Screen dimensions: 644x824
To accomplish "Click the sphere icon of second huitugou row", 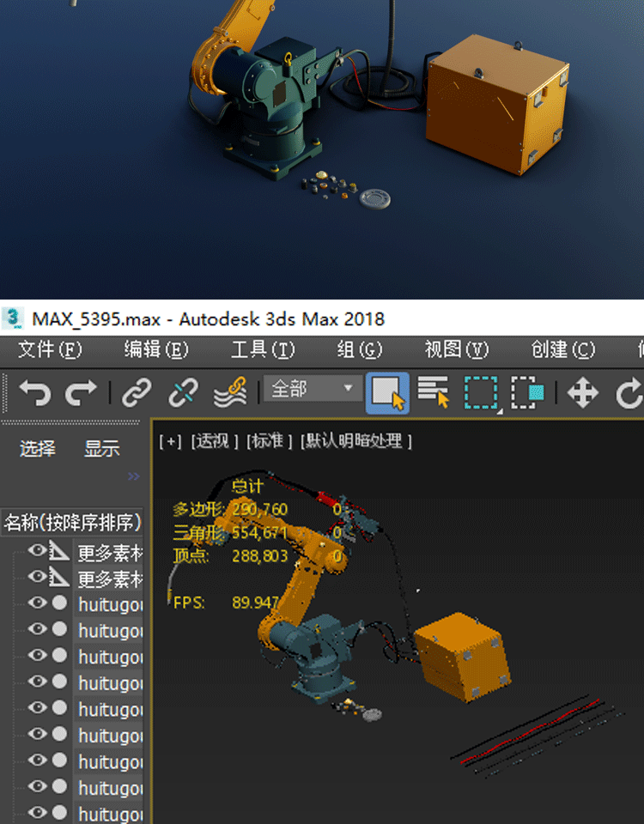I will point(59,629).
